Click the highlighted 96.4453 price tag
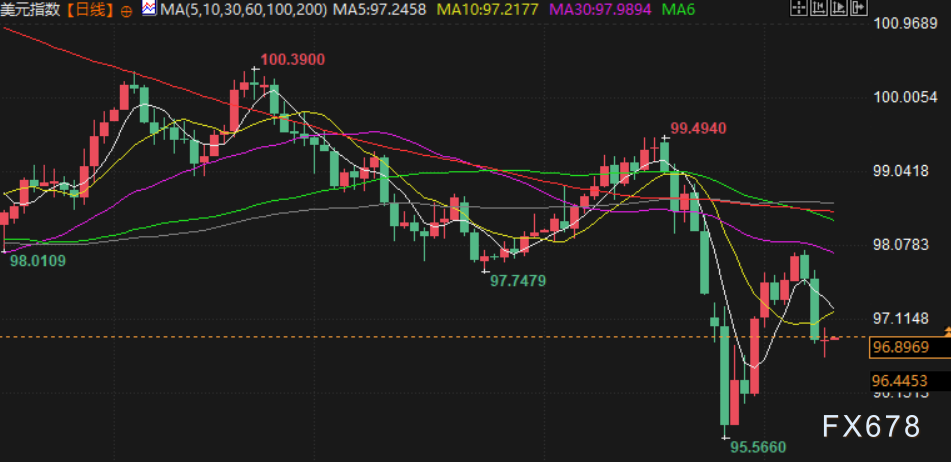The width and height of the screenshot is (951, 462). click(910, 381)
